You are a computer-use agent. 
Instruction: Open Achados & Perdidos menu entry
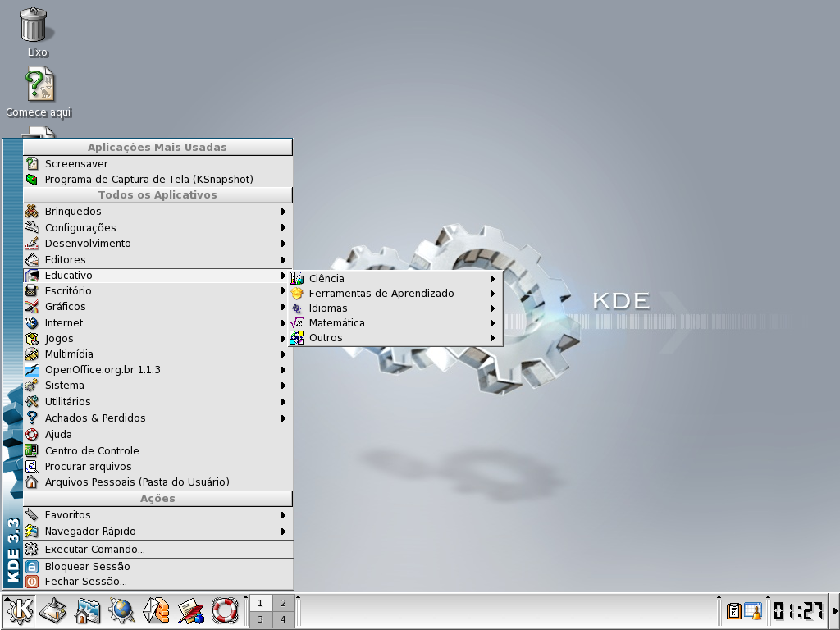click(x=158, y=418)
